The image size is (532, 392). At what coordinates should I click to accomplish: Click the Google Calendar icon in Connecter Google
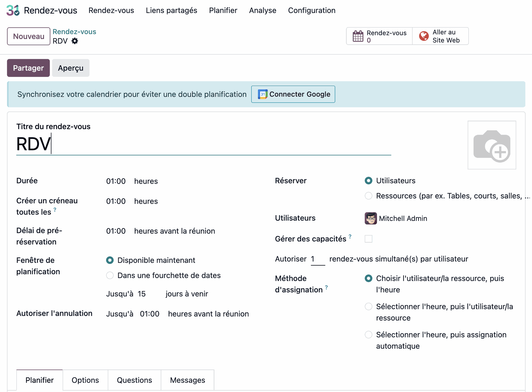click(262, 94)
